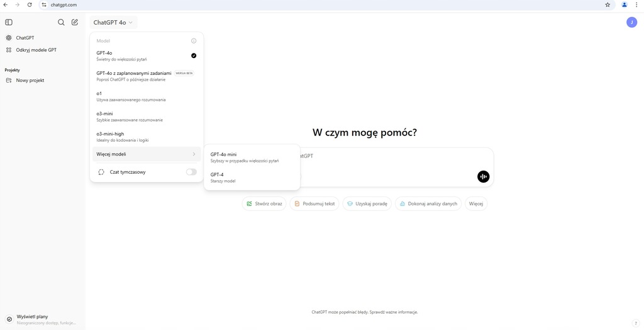Bookmark the page with star icon
This screenshot has width=644, height=330.
click(608, 5)
